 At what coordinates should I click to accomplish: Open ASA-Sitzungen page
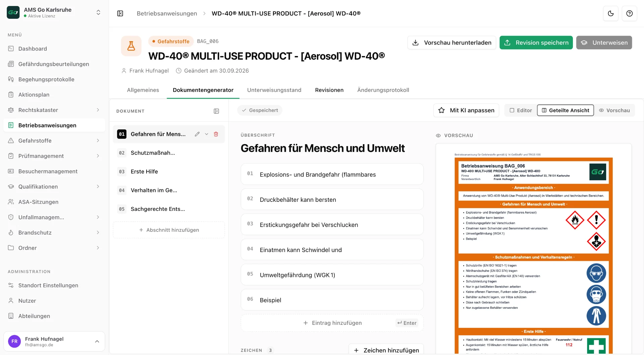click(54, 202)
